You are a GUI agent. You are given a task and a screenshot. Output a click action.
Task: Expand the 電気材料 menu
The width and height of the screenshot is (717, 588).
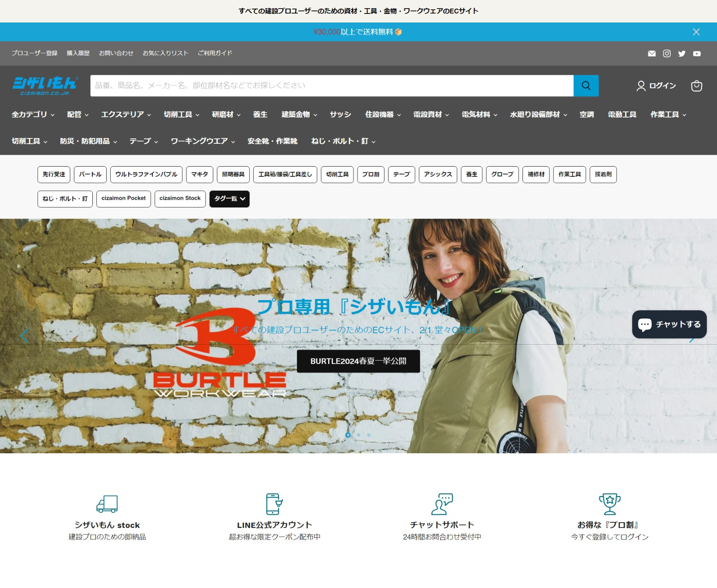click(x=480, y=115)
